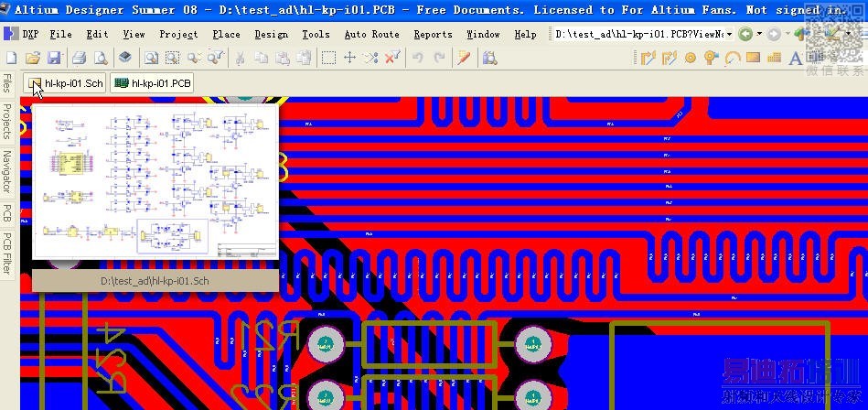Go forward with the grey arrow button

774,35
